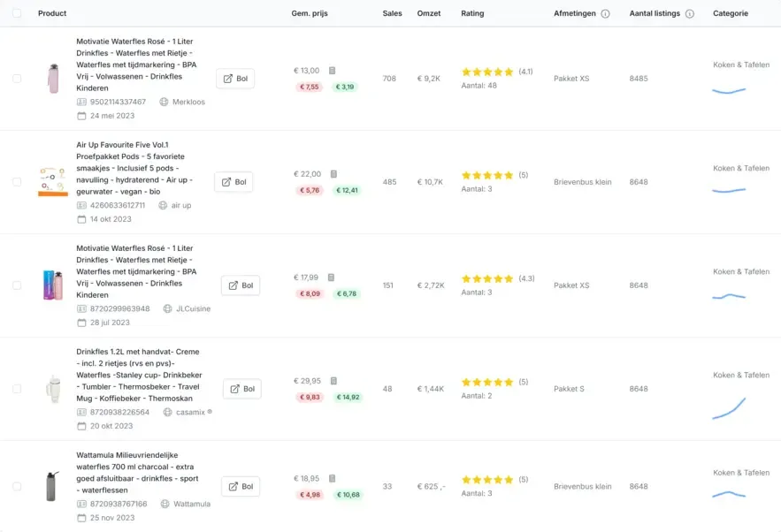
Task: Tick the Wattamula waterfles row checkbox
Action: (17, 487)
